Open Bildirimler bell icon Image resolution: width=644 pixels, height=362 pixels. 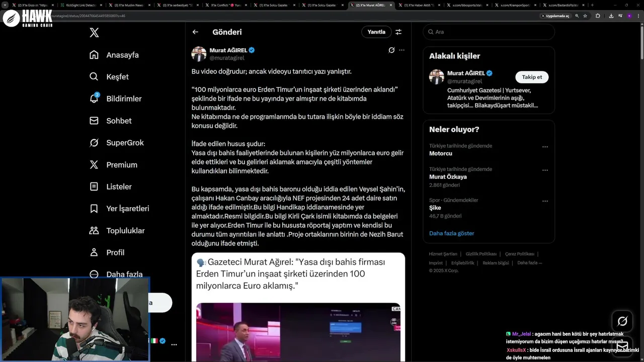pos(94,99)
